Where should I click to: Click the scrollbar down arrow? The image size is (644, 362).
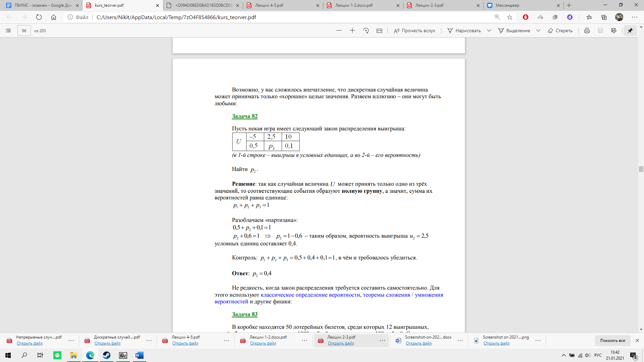(641, 329)
